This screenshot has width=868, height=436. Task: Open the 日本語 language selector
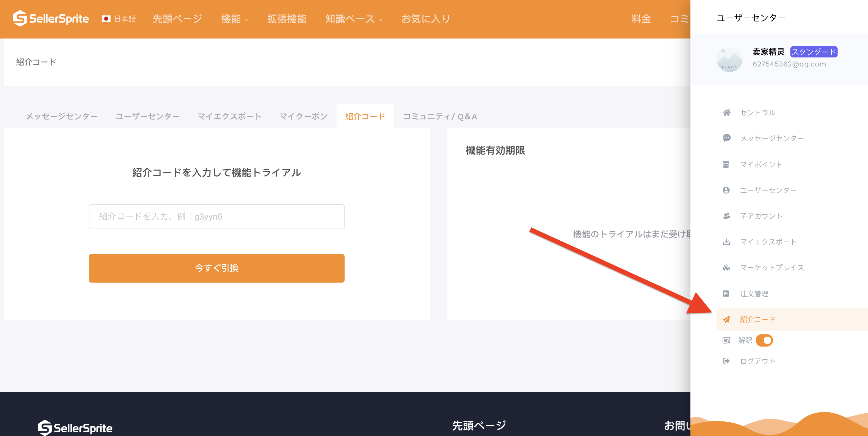pos(120,19)
